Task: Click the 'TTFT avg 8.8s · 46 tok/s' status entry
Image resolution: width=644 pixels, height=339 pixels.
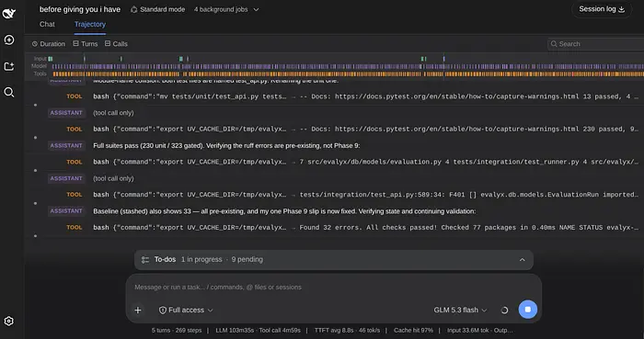Action: [x=347, y=331]
